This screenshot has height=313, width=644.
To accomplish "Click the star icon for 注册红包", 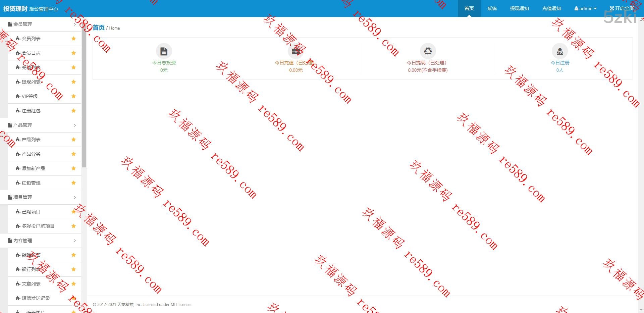I will [x=73, y=111].
